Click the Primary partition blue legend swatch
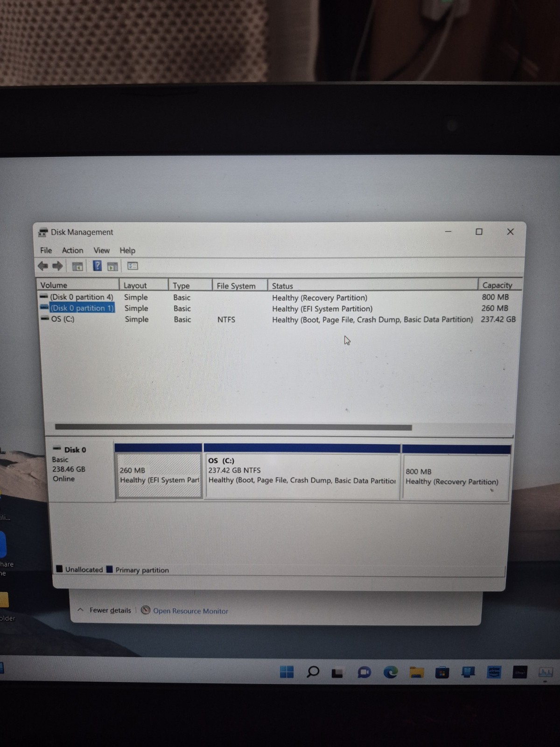This screenshot has height=747, width=560. 110,570
